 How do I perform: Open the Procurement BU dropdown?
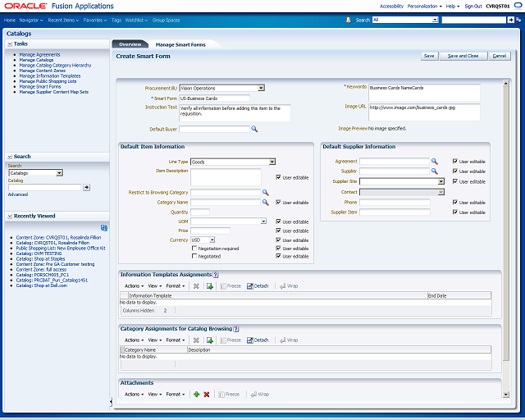point(261,88)
